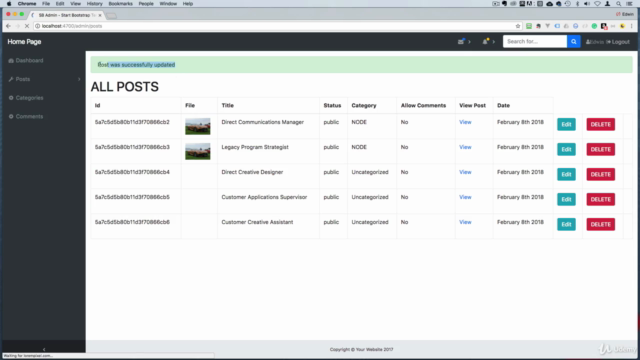The height and width of the screenshot is (360, 640).
Task: Stop loading the page
Action: [27, 26]
